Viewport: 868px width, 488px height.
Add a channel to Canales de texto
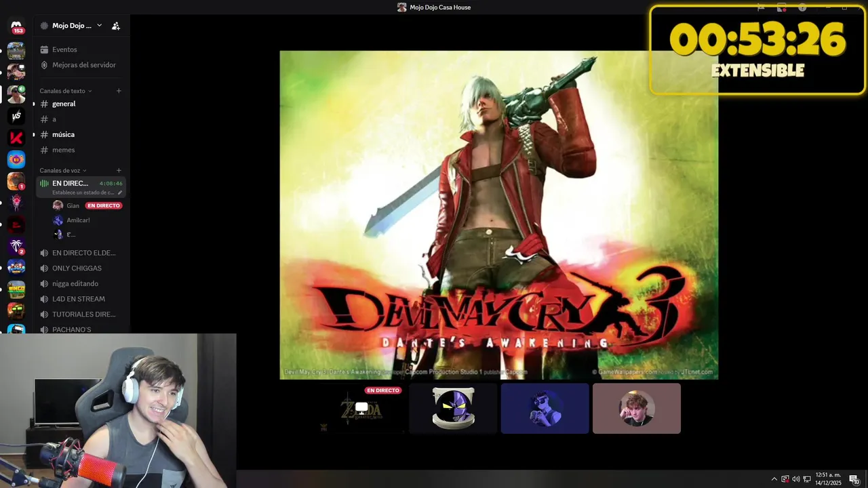click(x=119, y=91)
